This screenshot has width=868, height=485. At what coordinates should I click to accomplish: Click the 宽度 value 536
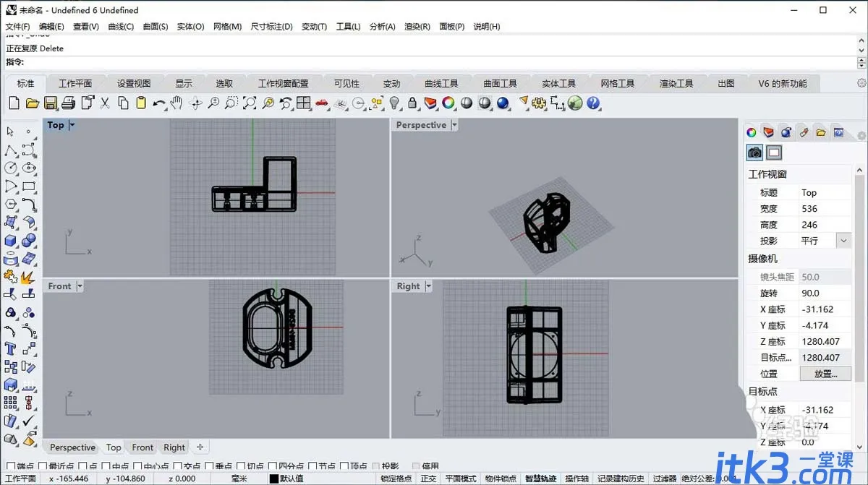(825, 209)
